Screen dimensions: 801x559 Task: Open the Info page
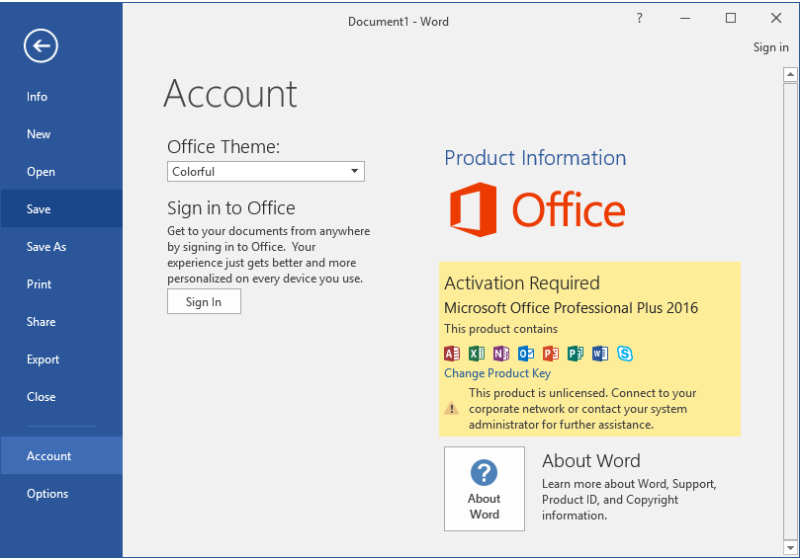click(61, 97)
